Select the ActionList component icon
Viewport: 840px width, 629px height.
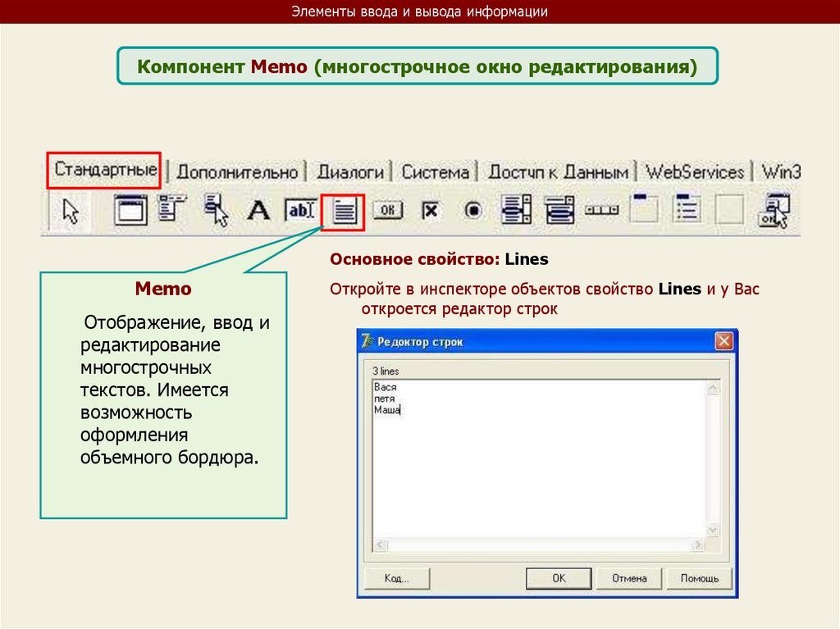coord(774,211)
